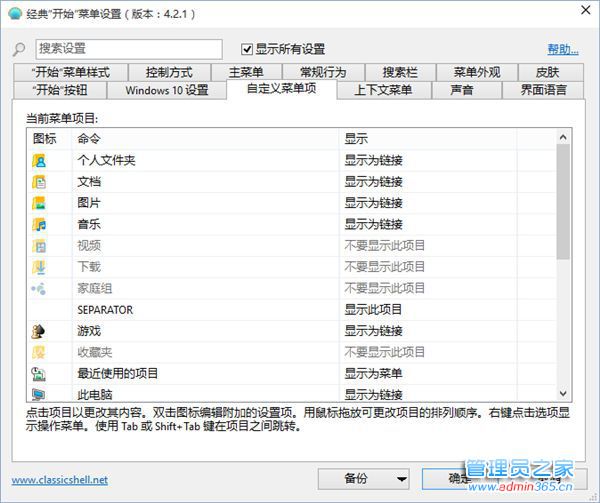Select the 图片 command text
Viewport: 600px width, 503px height.
89,203
